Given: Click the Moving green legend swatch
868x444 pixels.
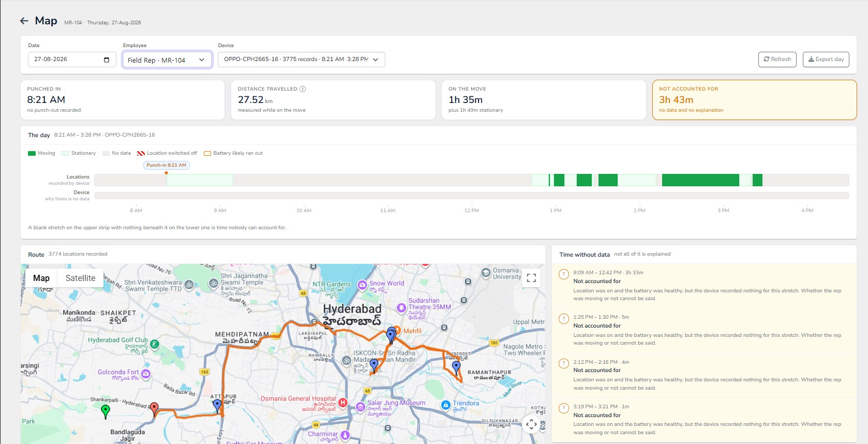Looking at the screenshot, I should click(x=32, y=153).
